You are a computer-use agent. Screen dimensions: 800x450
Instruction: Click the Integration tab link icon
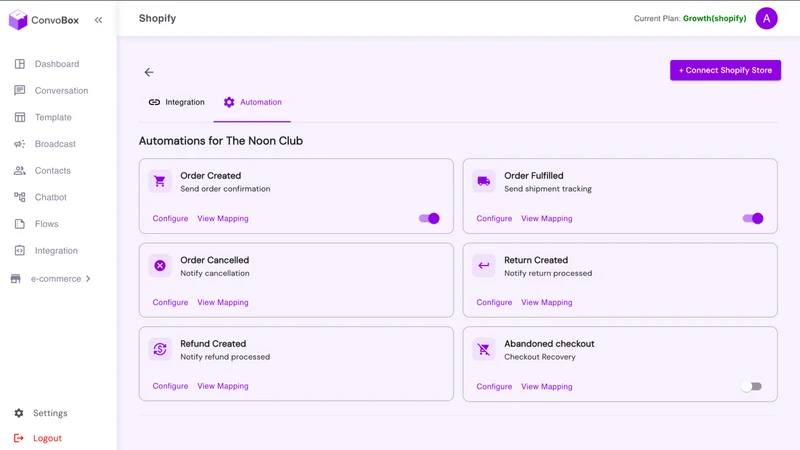coord(154,102)
